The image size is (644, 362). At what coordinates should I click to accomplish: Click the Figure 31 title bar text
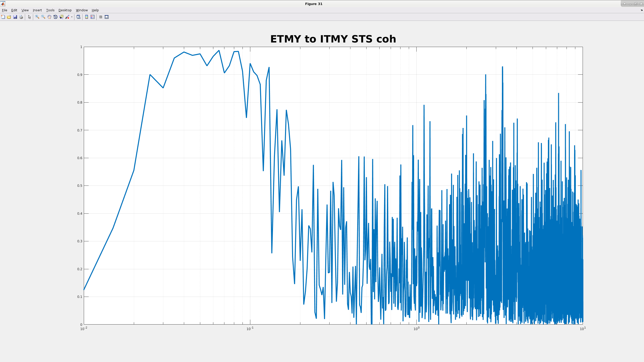[314, 4]
